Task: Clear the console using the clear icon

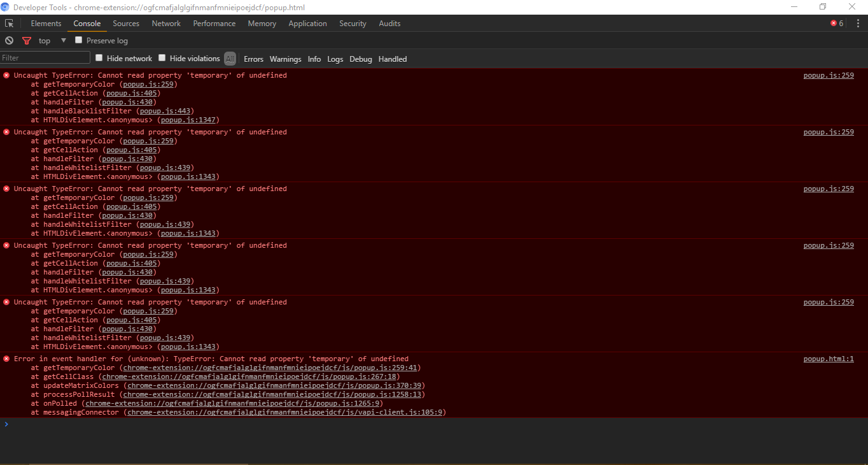Action: point(9,40)
